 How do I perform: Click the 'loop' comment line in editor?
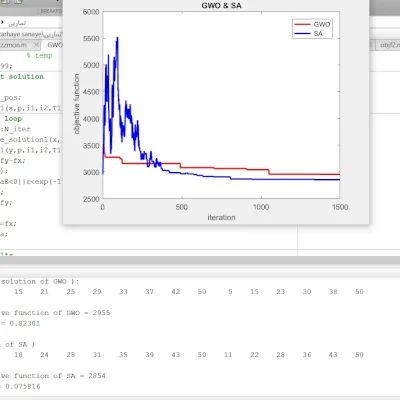[x=13, y=119]
